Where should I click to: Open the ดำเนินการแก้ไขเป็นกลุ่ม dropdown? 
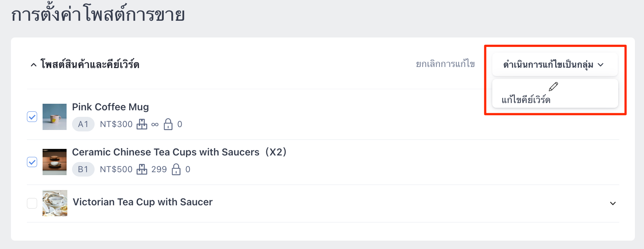coord(555,64)
